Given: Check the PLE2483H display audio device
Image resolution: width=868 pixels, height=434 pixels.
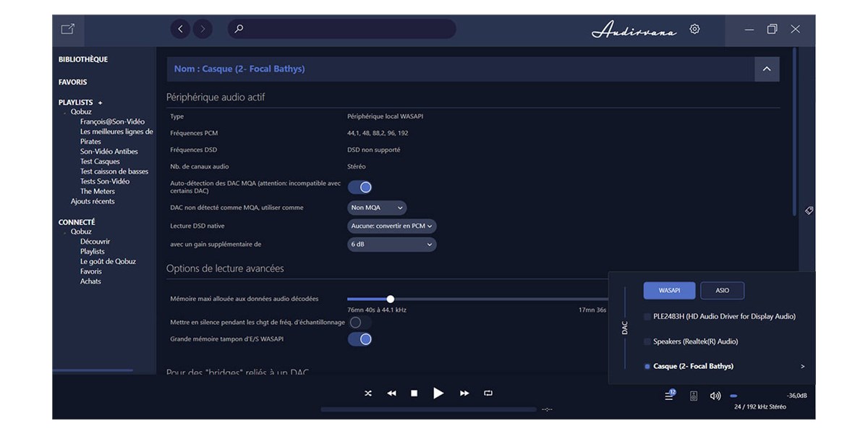Looking at the screenshot, I should point(647,317).
